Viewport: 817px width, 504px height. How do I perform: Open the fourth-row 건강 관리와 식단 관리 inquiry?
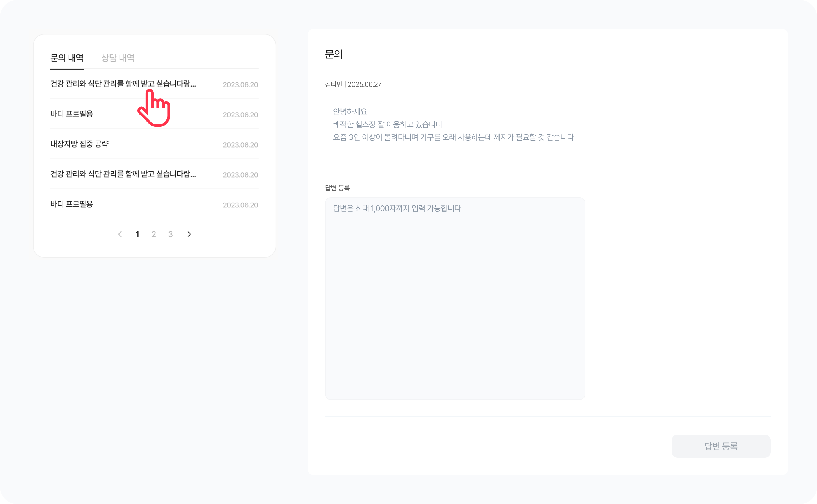[123, 174]
